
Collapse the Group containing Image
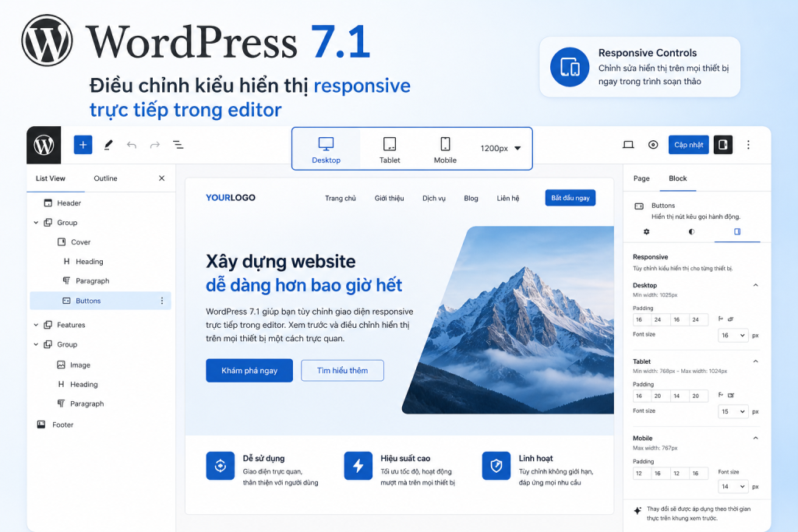[x=36, y=344]
